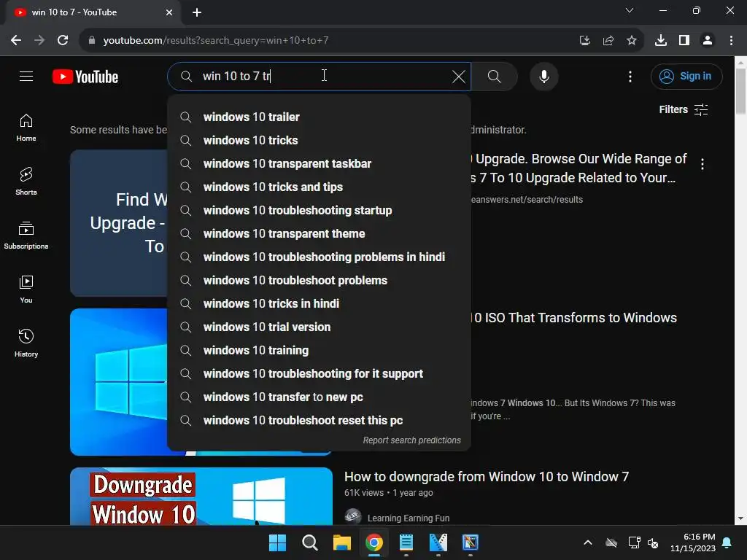This screenshot has width=747, height=560.
Task: Select suggestion windows 10 troubleshooting startup
Action: [x=320, y=210]
